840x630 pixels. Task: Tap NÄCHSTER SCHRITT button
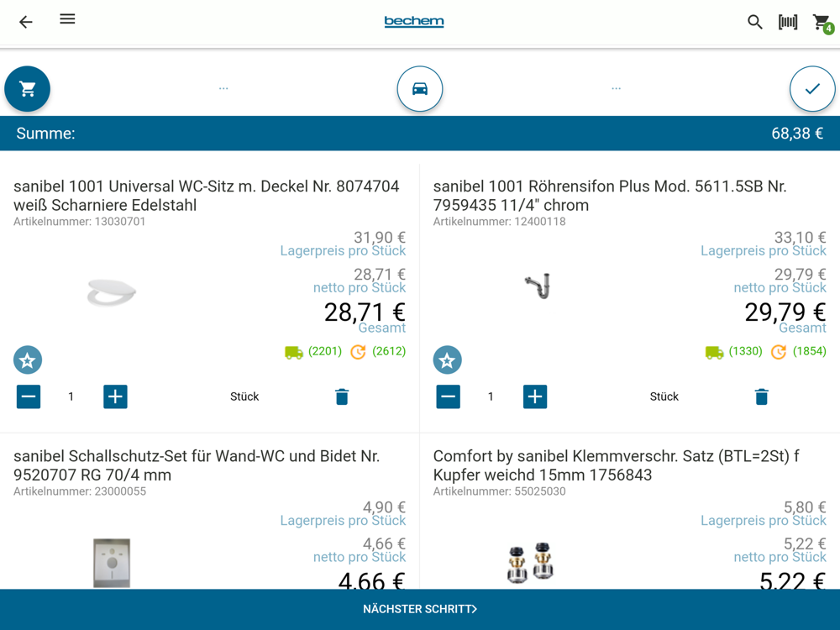420,609
